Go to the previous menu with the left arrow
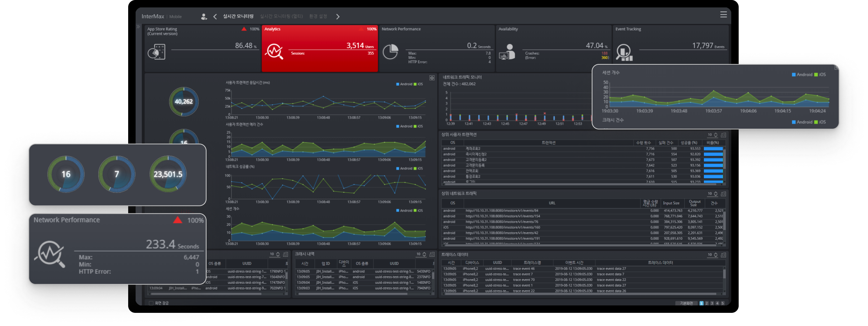868x326 pixels. click(x=215, y=16)
